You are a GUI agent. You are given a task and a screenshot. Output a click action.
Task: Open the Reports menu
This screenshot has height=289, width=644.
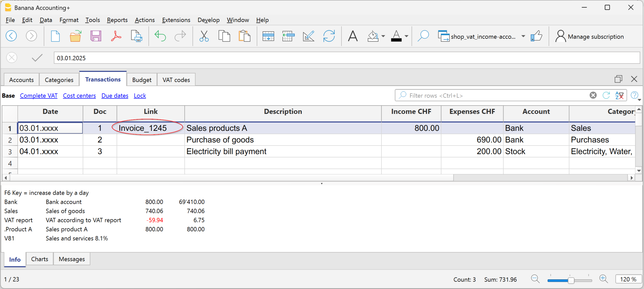[117, 20]
